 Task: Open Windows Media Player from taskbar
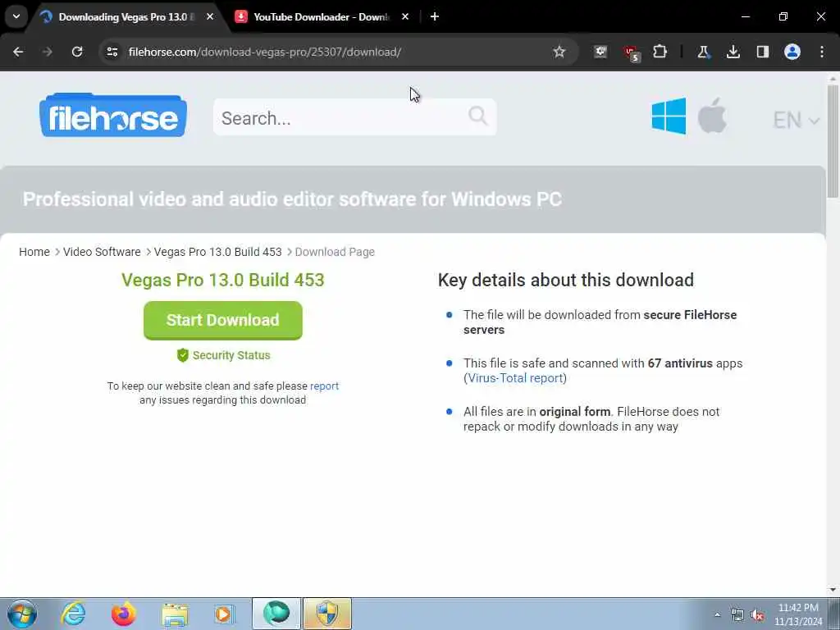[225, 614]
